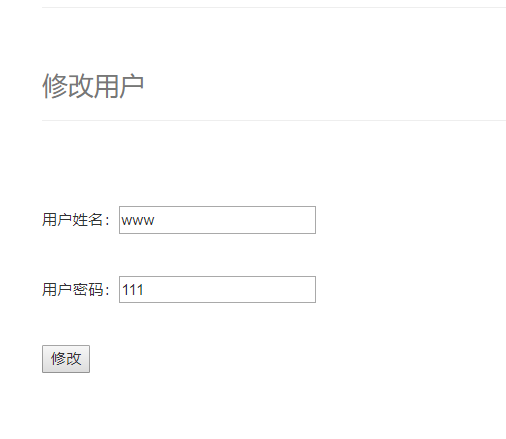Place cursor on the www text
This screenshot has height=439, width=506.
pyautogui.click(x=138, y=221)
